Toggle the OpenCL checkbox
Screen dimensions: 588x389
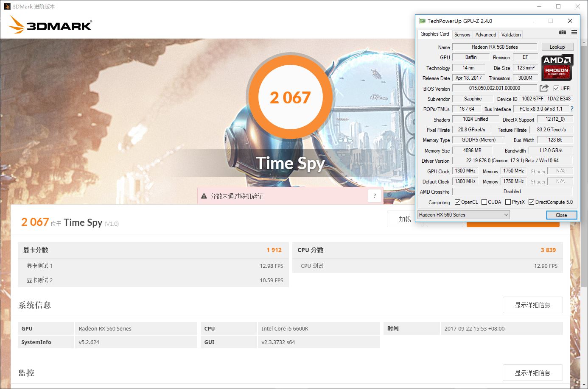tap(457, 202)
